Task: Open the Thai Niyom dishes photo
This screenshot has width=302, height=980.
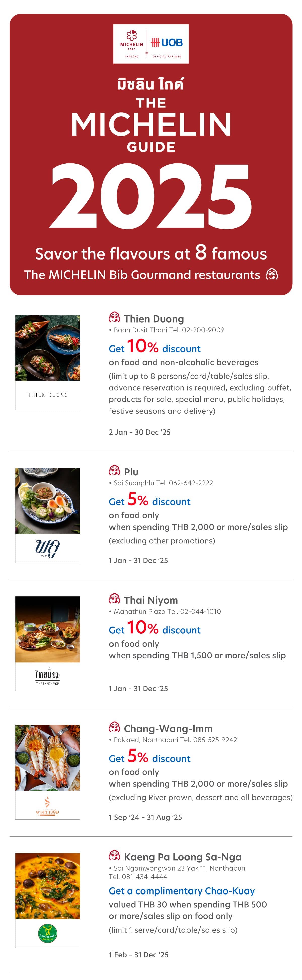Action: (x=48, y=629)
